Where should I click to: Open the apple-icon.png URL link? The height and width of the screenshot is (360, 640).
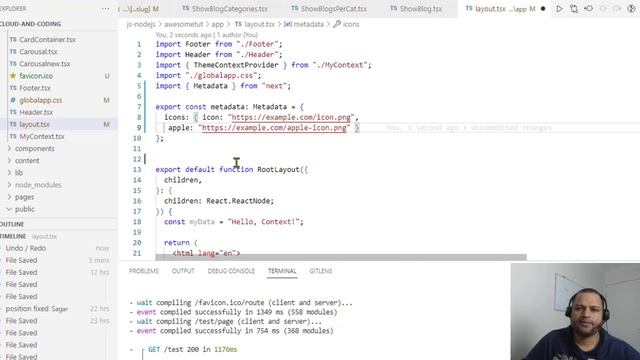274,128
